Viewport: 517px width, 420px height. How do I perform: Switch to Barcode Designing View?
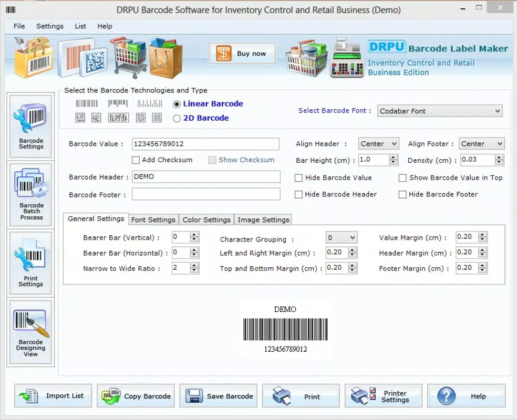[x=30, y=332]
